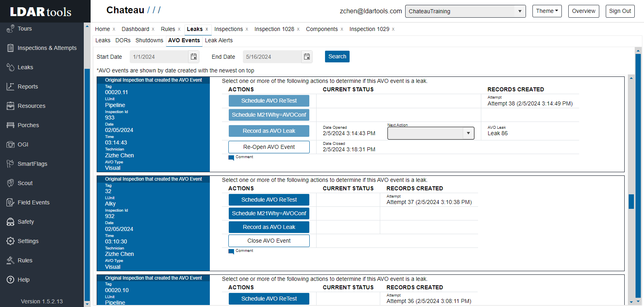Open Safety section in sidebar
The width and height of the screenshot is (644, 307).
click(x=26, y=222)
